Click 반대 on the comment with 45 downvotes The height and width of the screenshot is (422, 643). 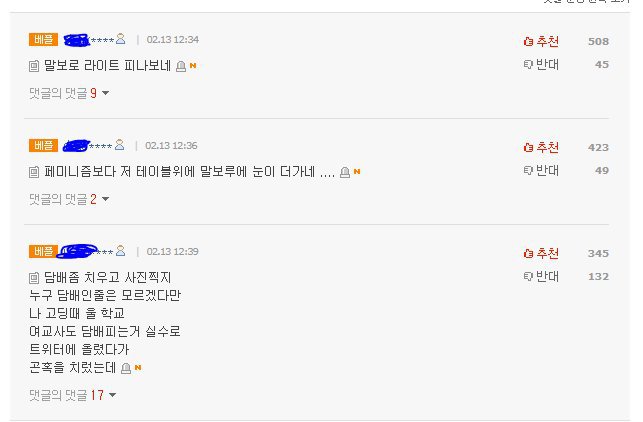pos(541,65)
